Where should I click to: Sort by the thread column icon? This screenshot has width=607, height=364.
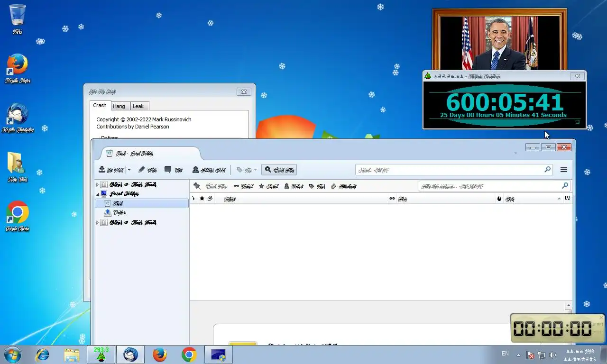[x=193, y=199]
